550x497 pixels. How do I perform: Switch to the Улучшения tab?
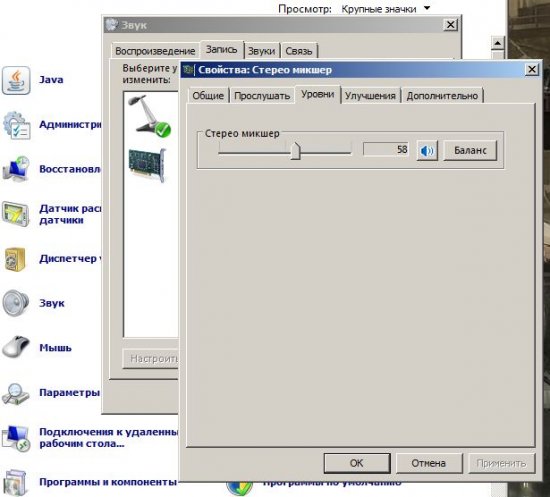click(x=370, y=96)
